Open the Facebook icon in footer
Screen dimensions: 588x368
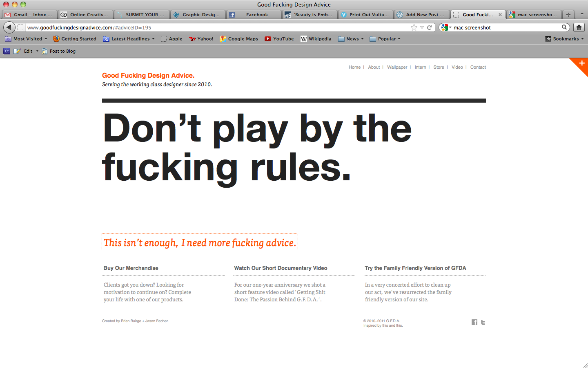474,322
